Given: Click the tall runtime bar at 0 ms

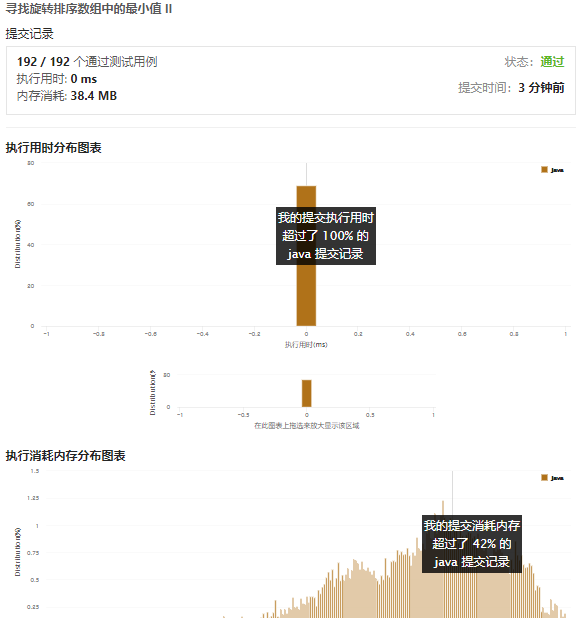Looking at the screenshot, I should pos(306,256).
